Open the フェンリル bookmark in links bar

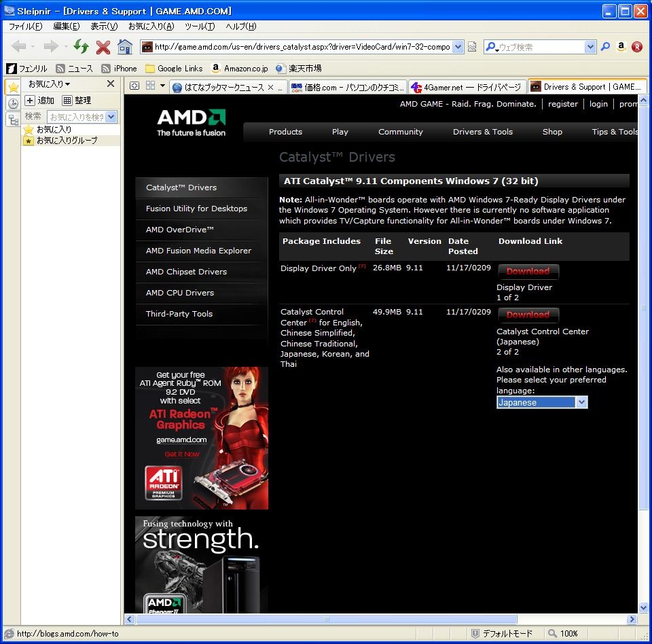[27, 68]
